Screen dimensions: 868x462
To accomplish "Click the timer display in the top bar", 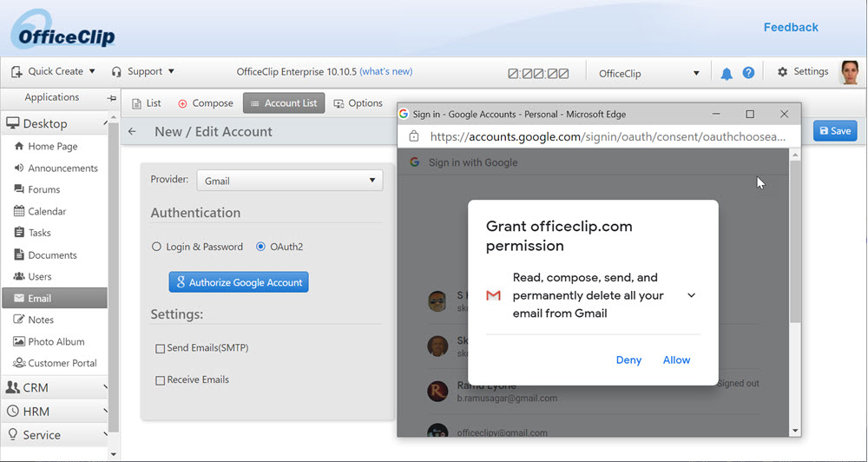I will click(x=538, y=73).
